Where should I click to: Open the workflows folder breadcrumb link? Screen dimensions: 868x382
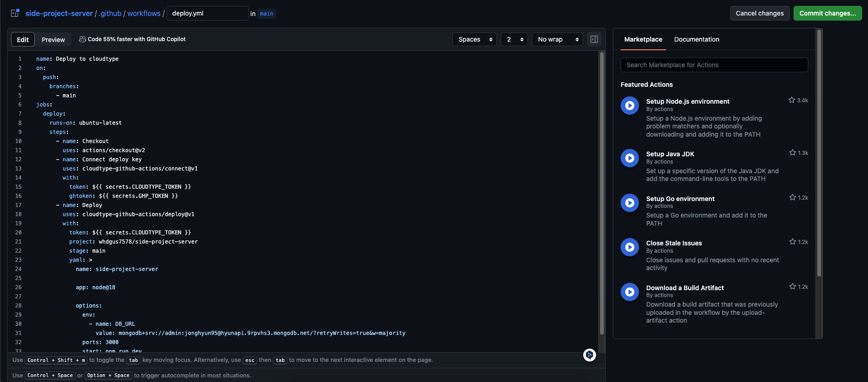coord(144,14)
